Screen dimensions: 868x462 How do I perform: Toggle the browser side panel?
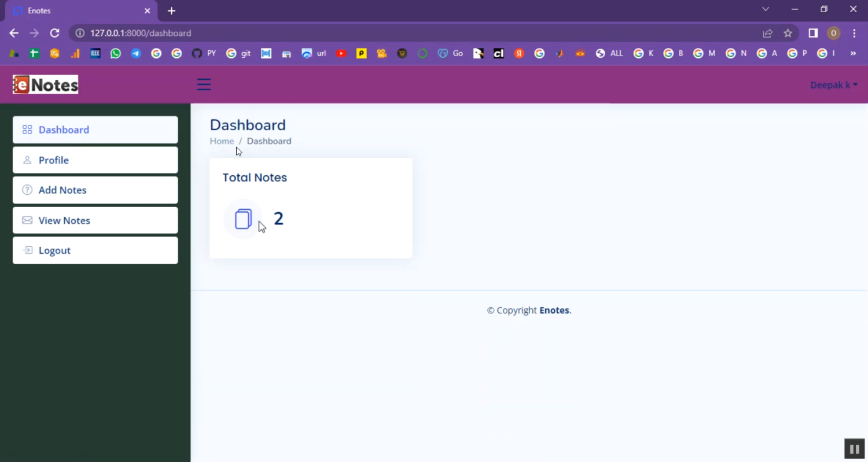coord(813,34)
